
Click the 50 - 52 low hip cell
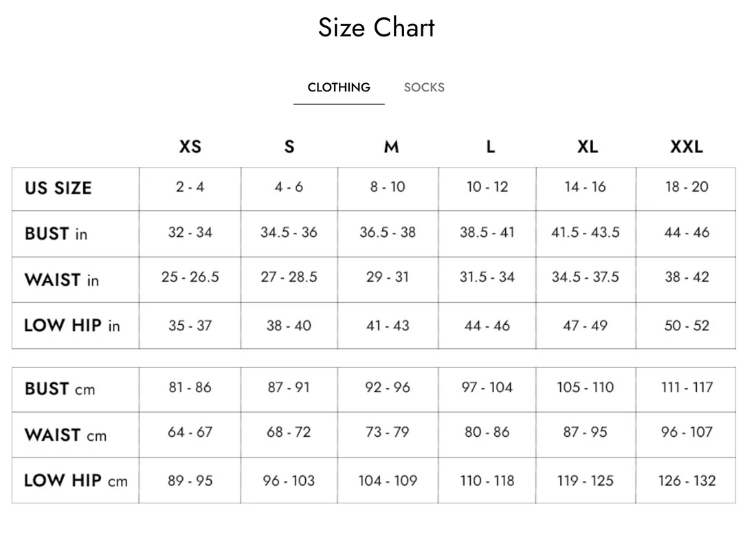[687, 326]
